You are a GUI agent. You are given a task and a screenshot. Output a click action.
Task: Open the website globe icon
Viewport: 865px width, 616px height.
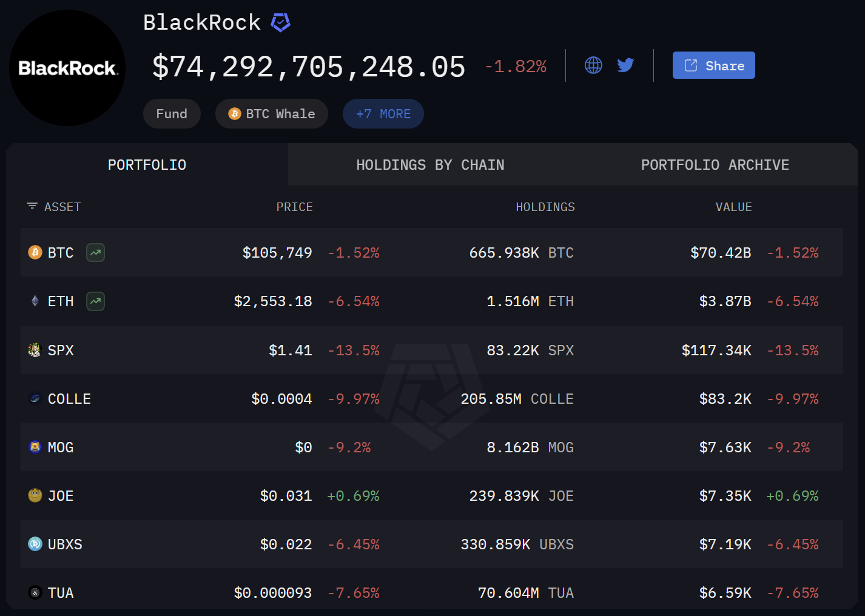(x=593, y=65)
